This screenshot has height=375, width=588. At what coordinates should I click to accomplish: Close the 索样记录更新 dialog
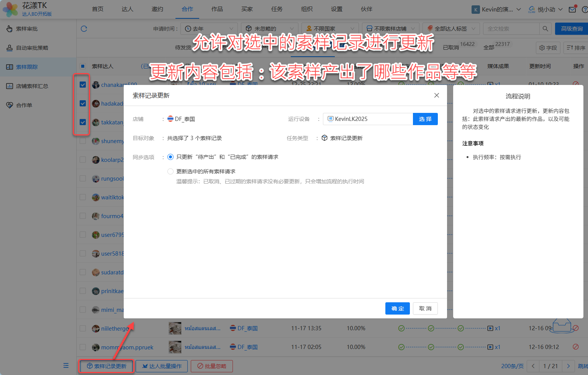(x=436, y=95)
